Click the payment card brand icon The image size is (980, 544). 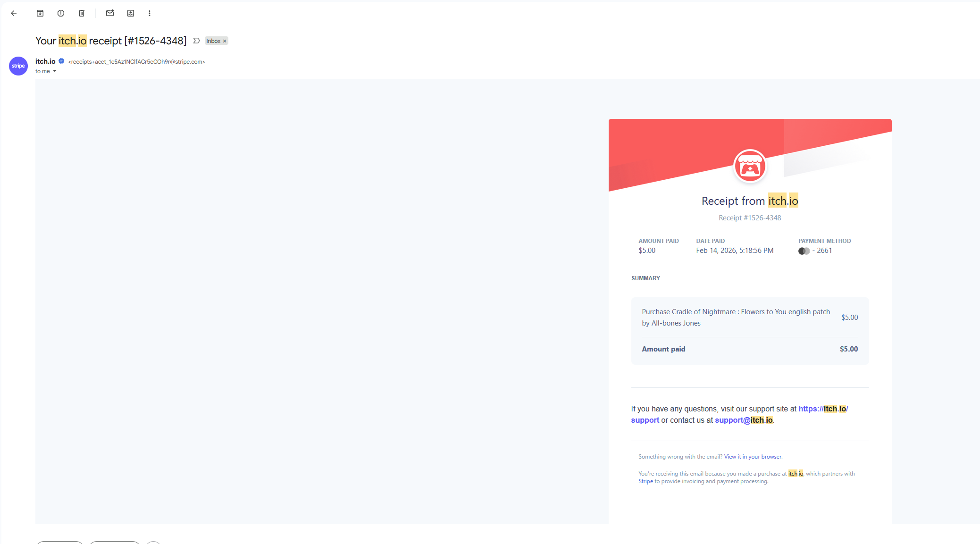pyautogui.click(x=804, y=251)
